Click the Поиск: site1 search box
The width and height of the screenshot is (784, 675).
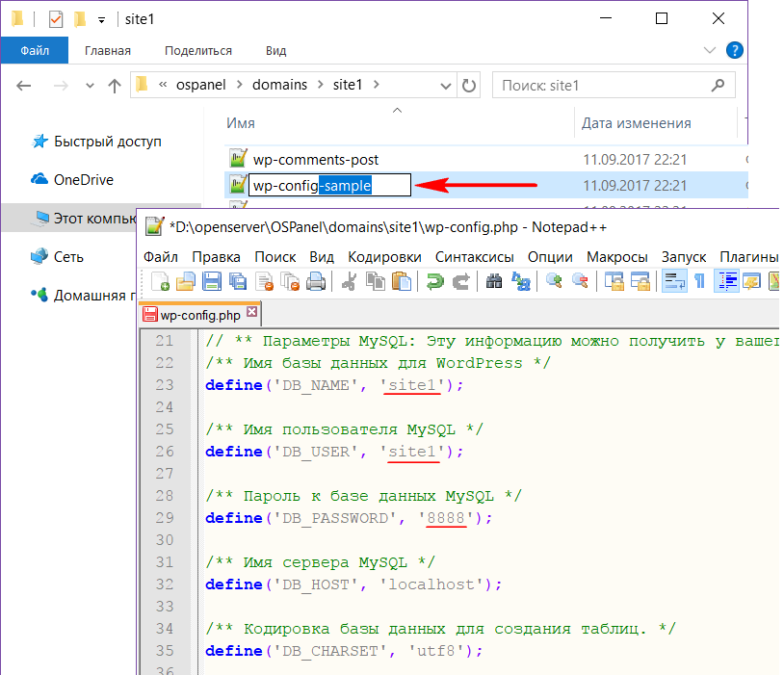614,86
